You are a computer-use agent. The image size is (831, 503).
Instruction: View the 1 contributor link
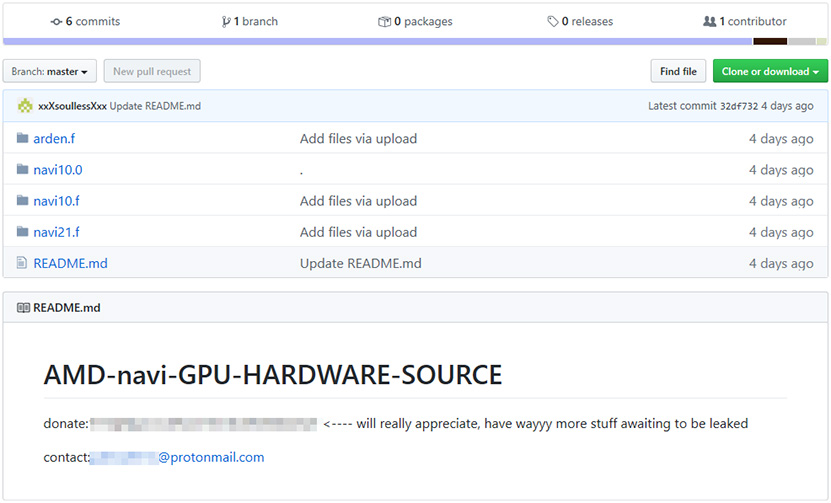tap(745, 22)
